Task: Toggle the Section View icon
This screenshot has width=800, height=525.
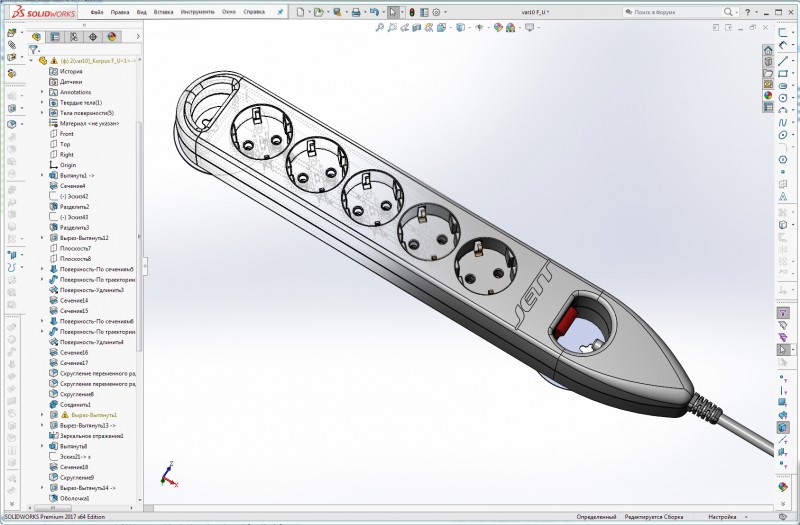Action: pos(417,28)
